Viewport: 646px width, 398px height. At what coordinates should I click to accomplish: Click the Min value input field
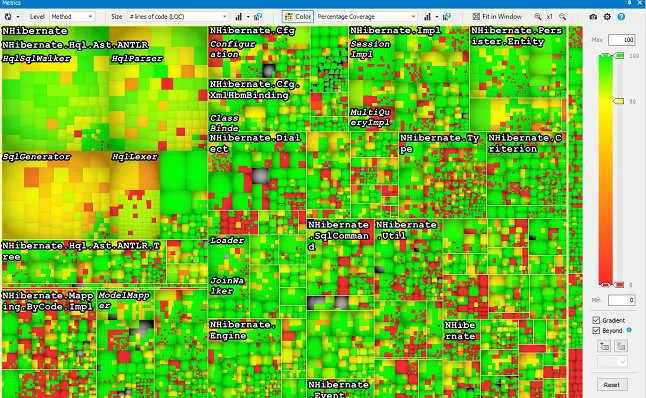622,300
